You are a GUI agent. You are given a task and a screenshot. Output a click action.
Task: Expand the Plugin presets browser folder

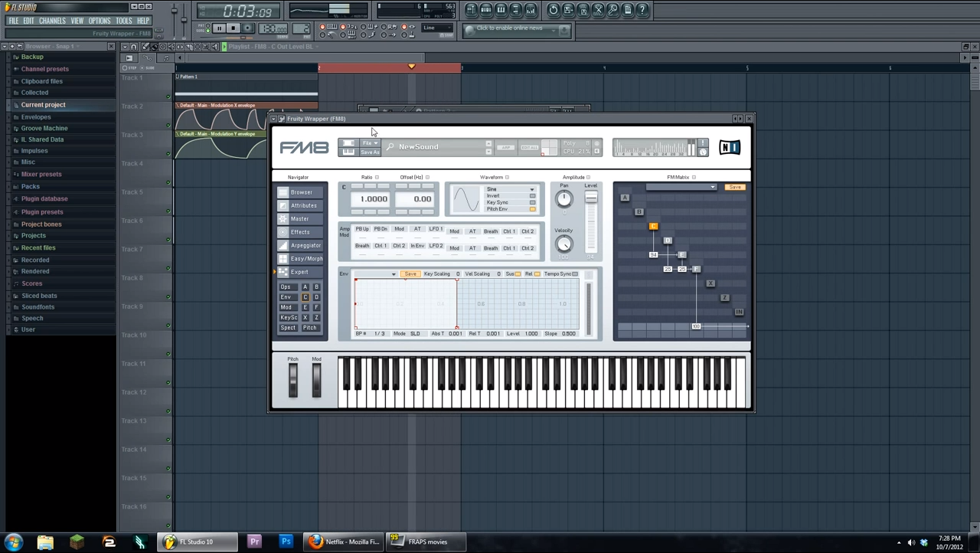[x=42, y=211]
